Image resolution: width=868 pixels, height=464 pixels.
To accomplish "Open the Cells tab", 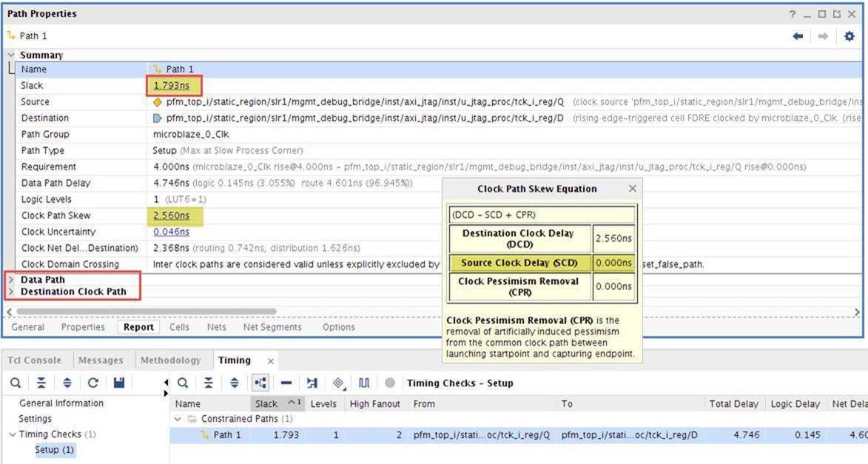I will [x=179, y=327].
